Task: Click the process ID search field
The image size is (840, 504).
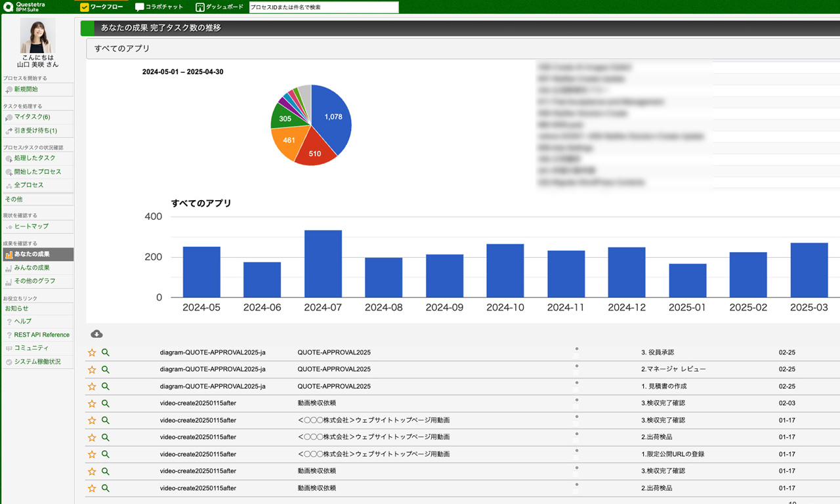Action: (x=324, y=7)
